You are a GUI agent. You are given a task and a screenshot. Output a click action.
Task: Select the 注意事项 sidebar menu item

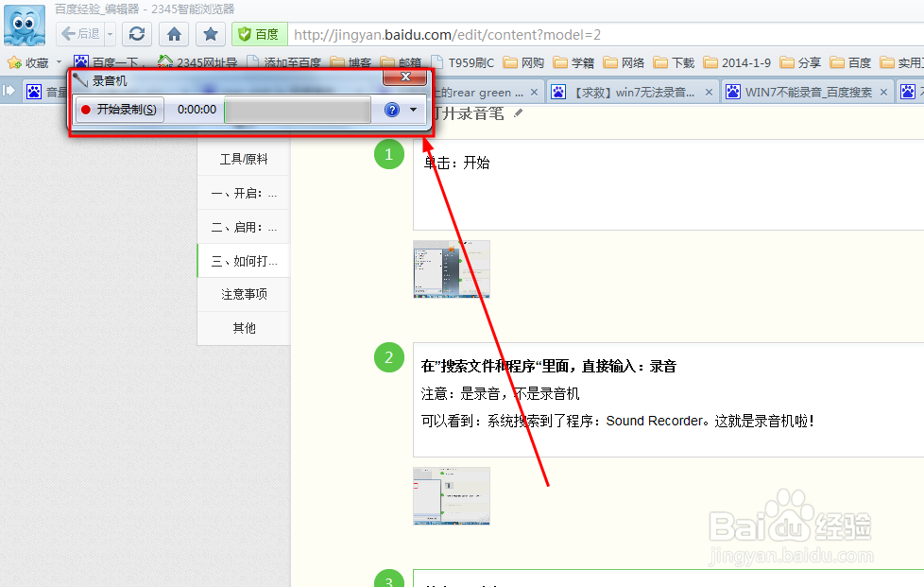[243, 294]
